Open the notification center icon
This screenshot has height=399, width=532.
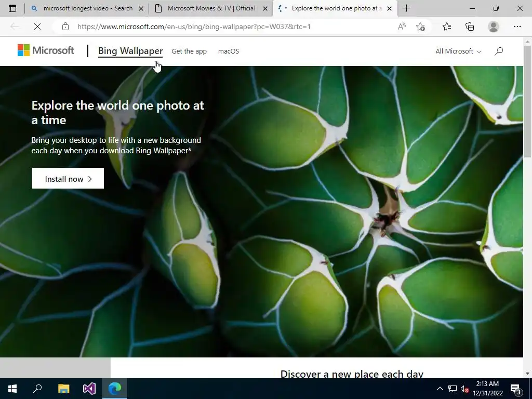click(516, 389)
